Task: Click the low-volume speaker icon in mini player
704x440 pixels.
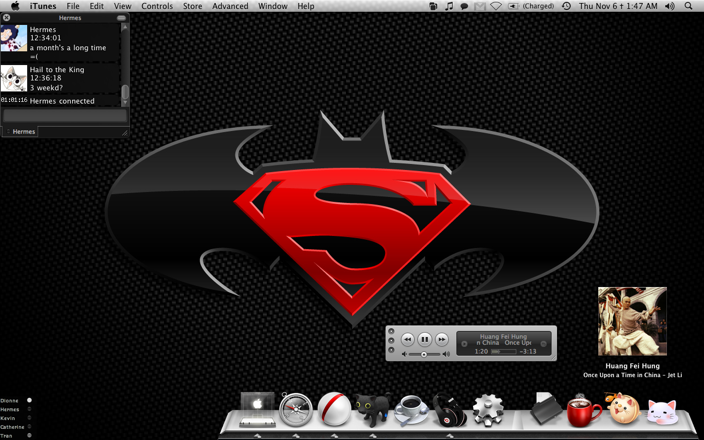Action: pyautogui.click(x=404, y=354)
